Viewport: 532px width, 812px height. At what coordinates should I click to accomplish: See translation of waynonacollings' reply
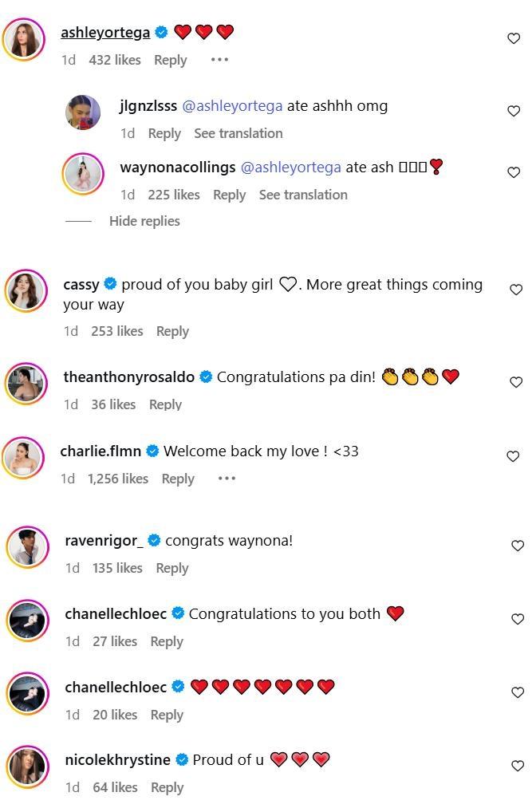[x=303, y=195]
